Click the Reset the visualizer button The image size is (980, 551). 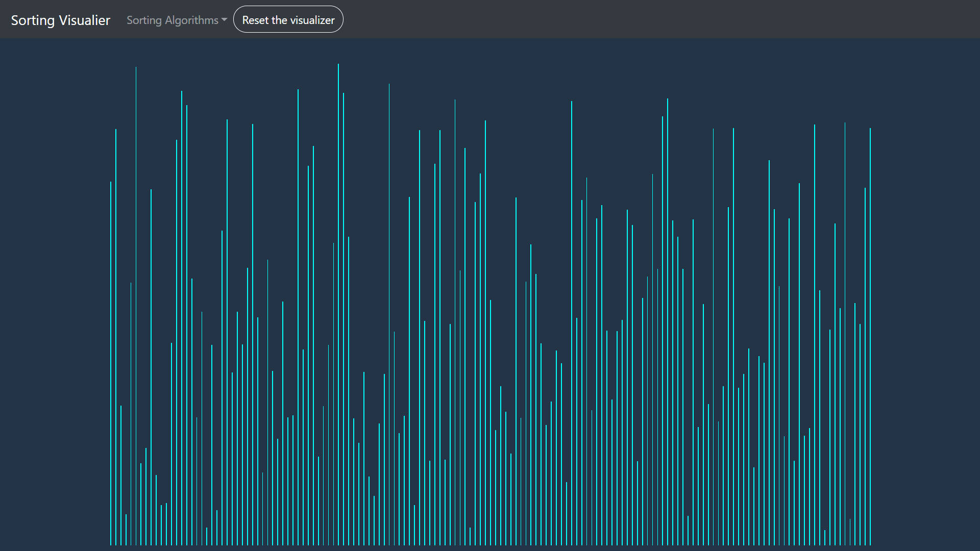coord(288,19)
